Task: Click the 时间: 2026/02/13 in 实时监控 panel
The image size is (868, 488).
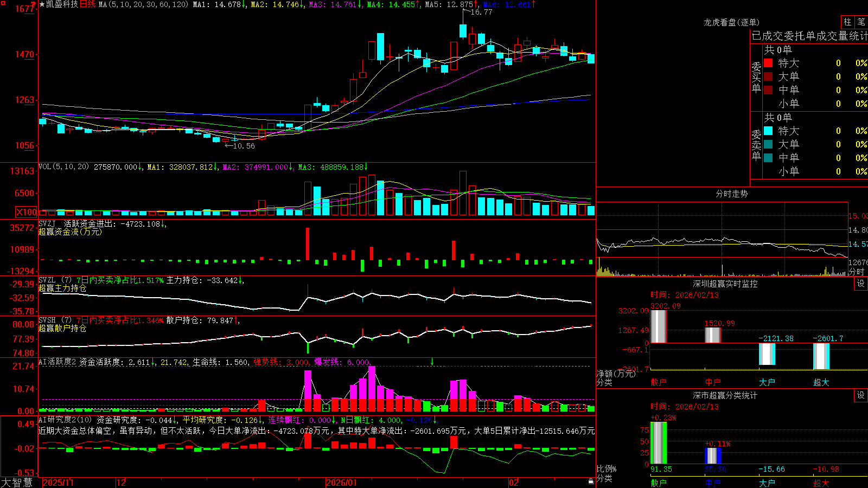Action: pyautogui.click(x=685, y=295)
